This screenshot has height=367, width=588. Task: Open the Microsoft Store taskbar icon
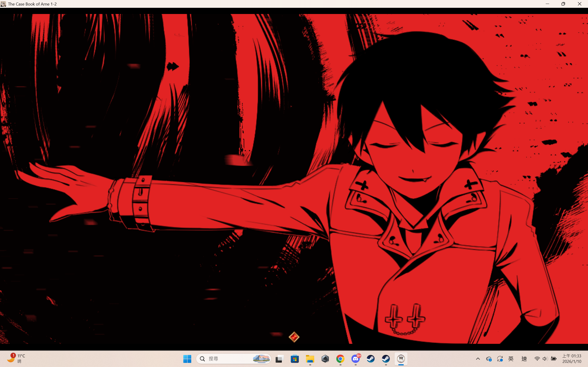295,359
